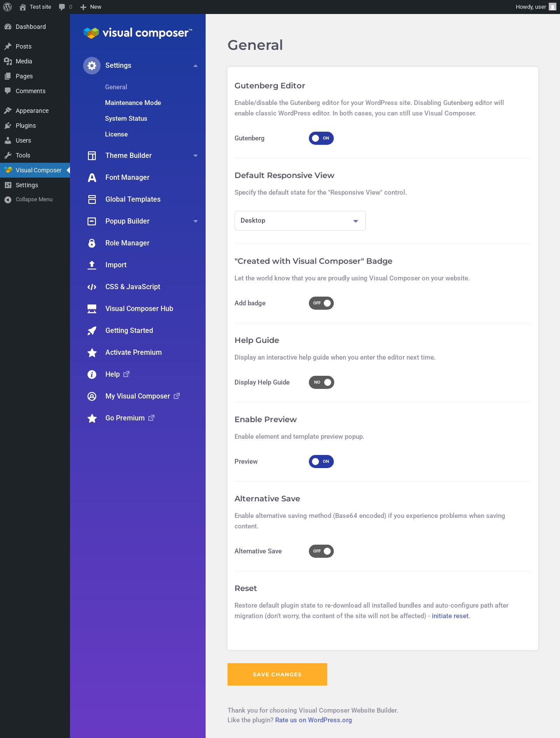Click Howdy, user account link
The width and height of the screenshot is (560, 738).
[x=536, y=7]
